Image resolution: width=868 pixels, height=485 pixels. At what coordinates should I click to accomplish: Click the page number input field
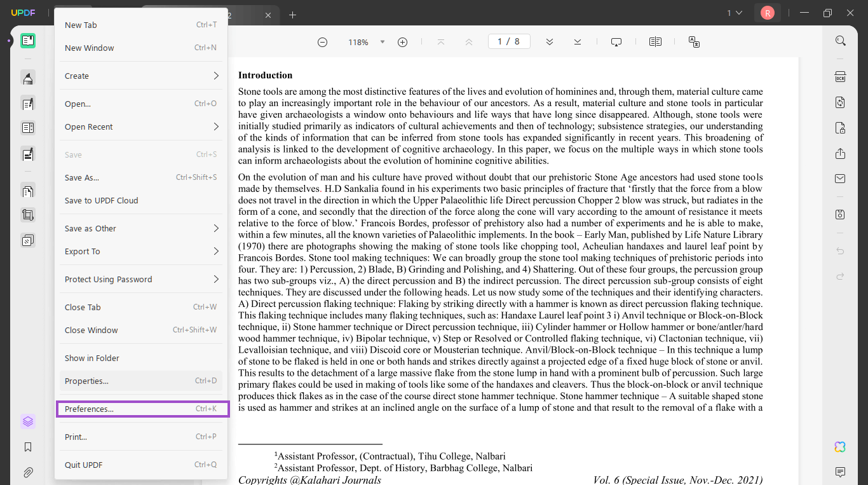[x=508, y=41]
